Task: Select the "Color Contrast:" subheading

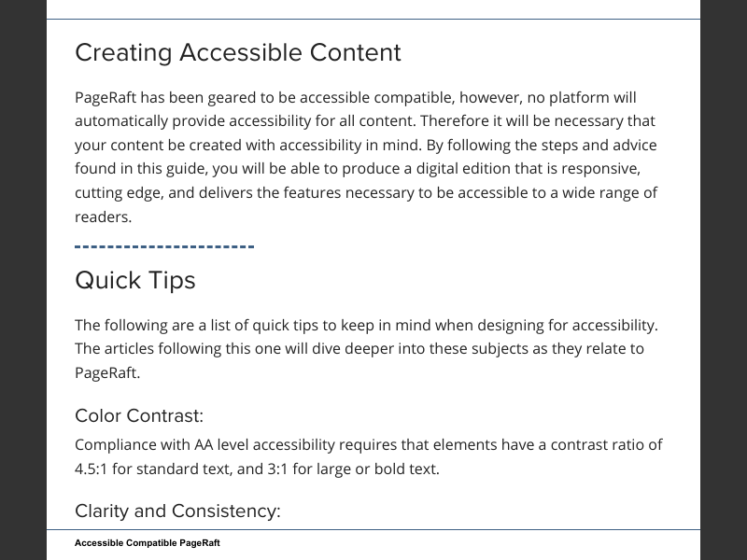Action: [x=138, y=415]
